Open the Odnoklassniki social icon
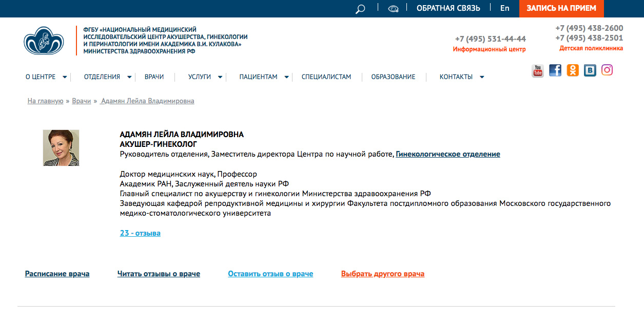The height and width of the screenshot is (322, 644). 573,70
